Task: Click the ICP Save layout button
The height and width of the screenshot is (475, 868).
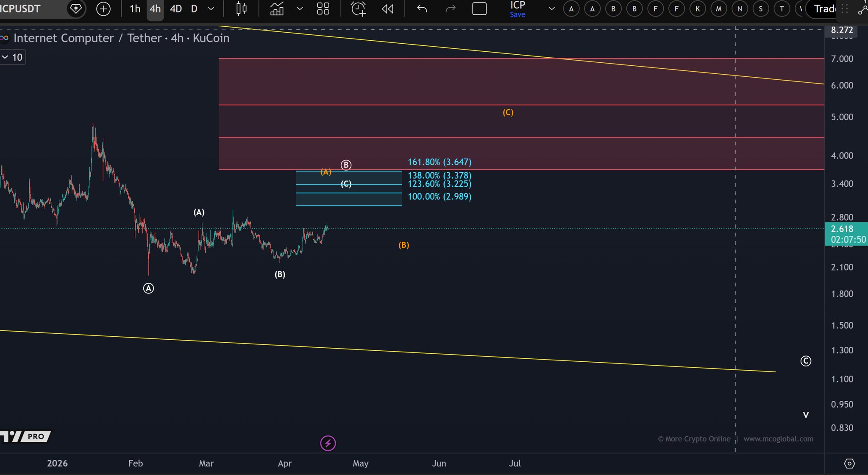Action: tap(517, 9)
